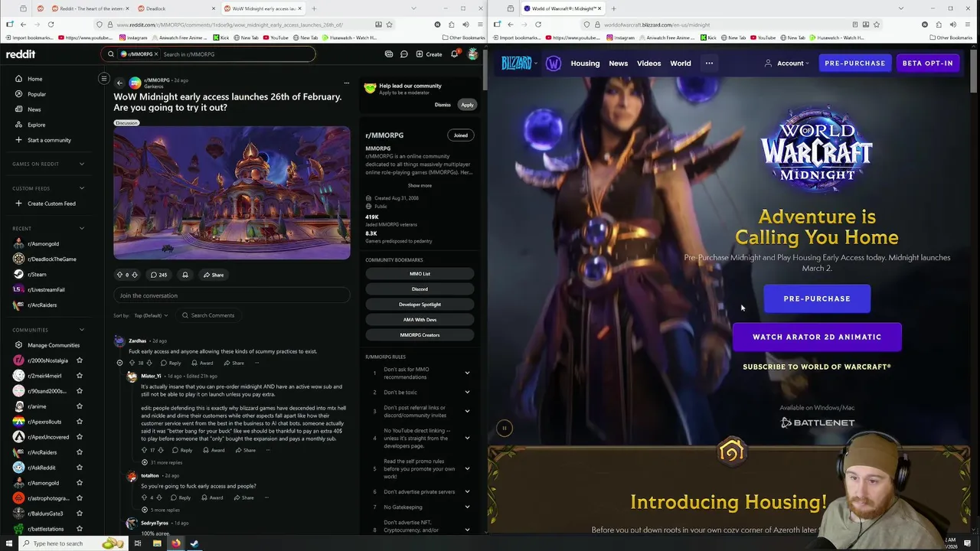Screen dimensions: 980x551
Task: Award totalton's comment
Action: (213, 497)
